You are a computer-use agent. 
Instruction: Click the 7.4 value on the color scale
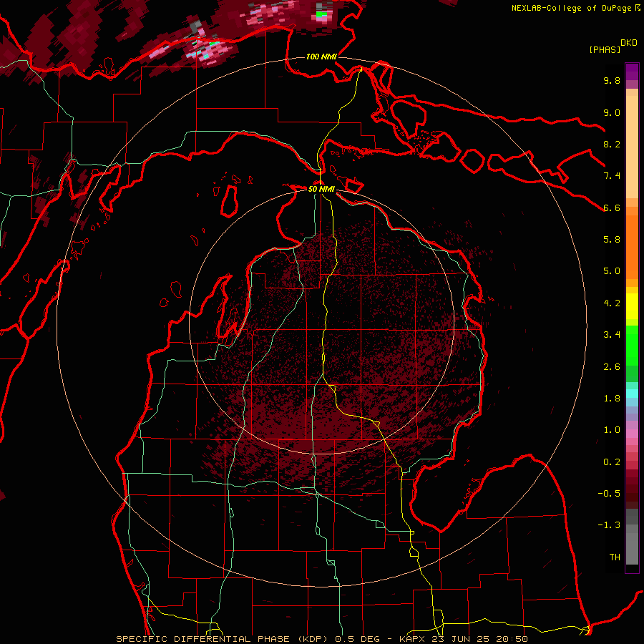point(612,176)
